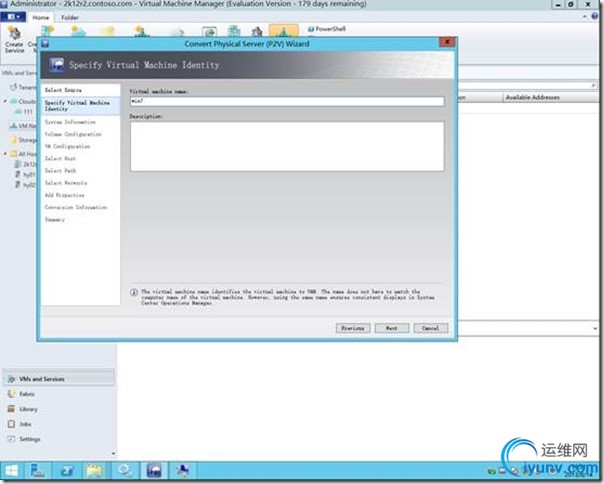This screenshot has width=604, height=484.
Task: Launch PowerShell from the taskbar
Action: pyautogui.click(x=67, y=471)
